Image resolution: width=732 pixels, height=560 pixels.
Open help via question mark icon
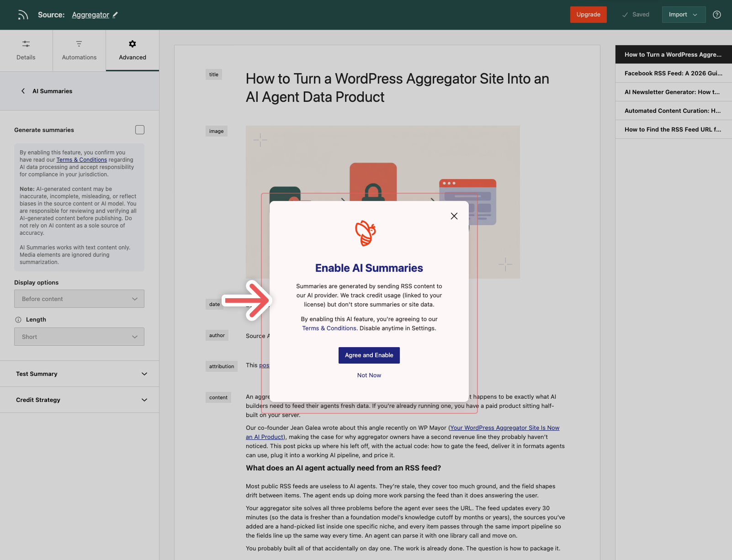pos(717,15)
